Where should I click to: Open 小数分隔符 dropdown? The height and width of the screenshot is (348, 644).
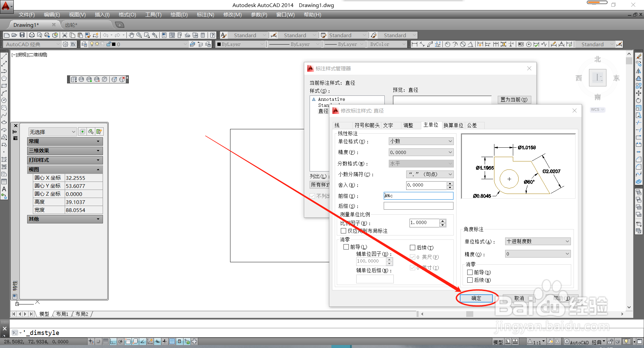point(430,174)
